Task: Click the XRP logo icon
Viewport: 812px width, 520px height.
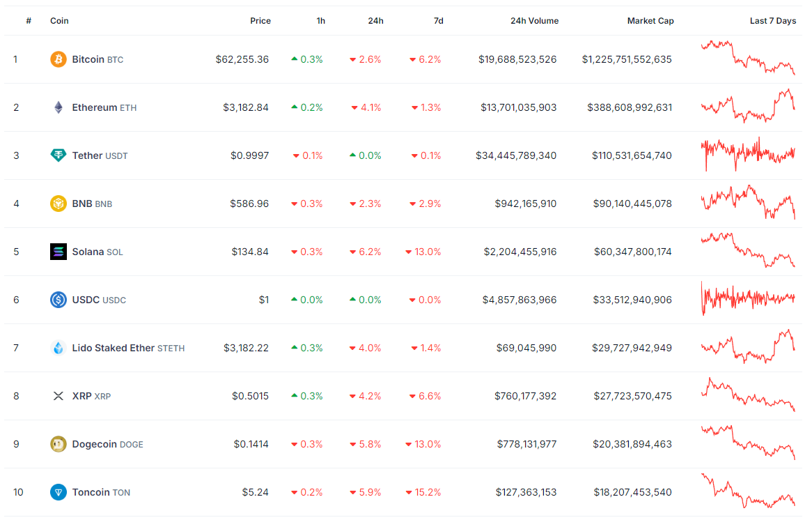Action: pos(58,396)
